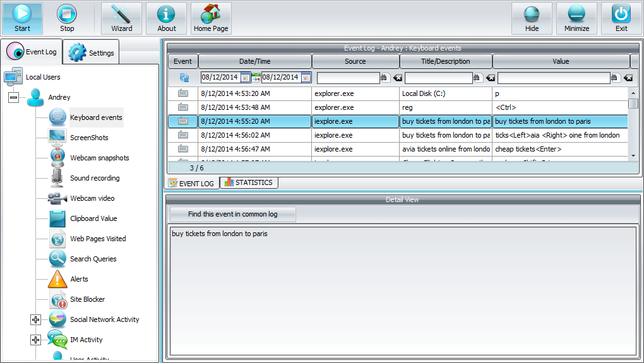
Task: Open Clipboard Value section
Action: 93,218
